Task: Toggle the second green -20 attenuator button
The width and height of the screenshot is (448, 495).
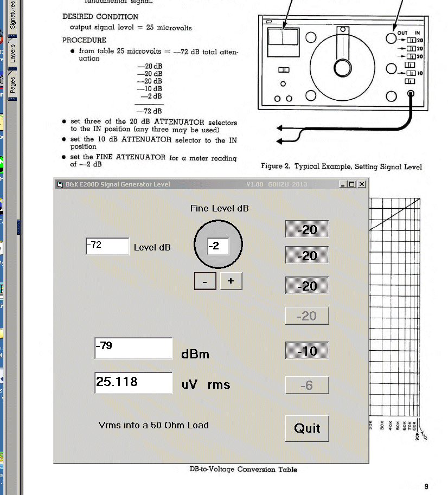Action: coord(307,255)
